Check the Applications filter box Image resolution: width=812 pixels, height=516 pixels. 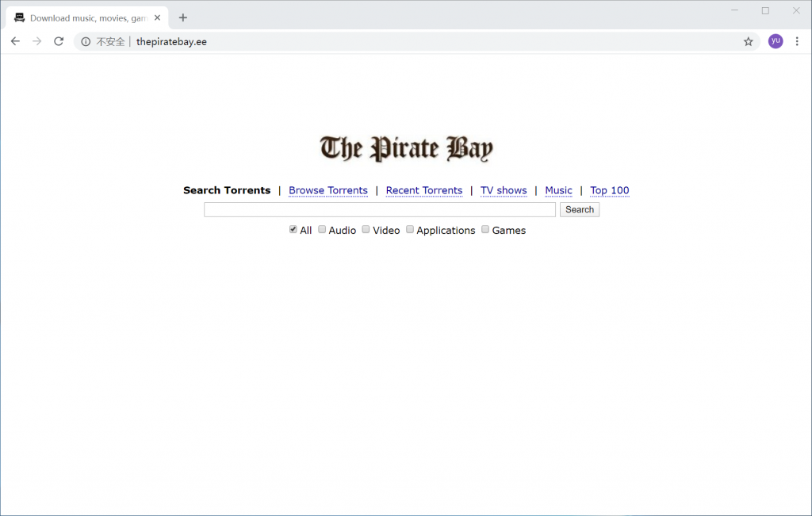click(x=410, y=229)
